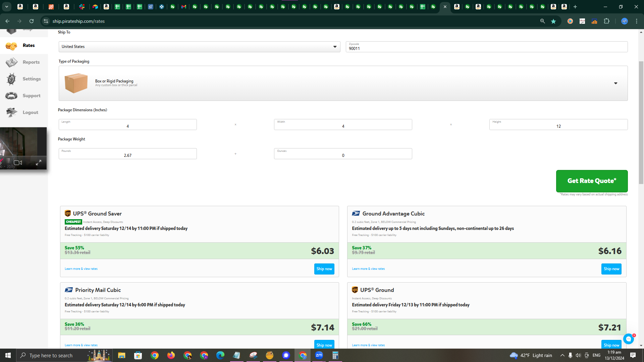The image size is (644, 362).
Task: Open the tab search dropdown
Action: click(7, 7)
